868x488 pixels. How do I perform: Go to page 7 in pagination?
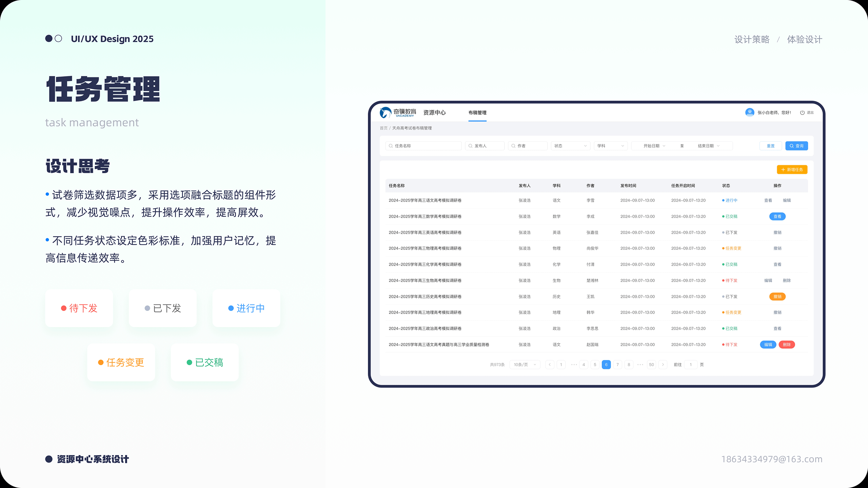point(617,365)
